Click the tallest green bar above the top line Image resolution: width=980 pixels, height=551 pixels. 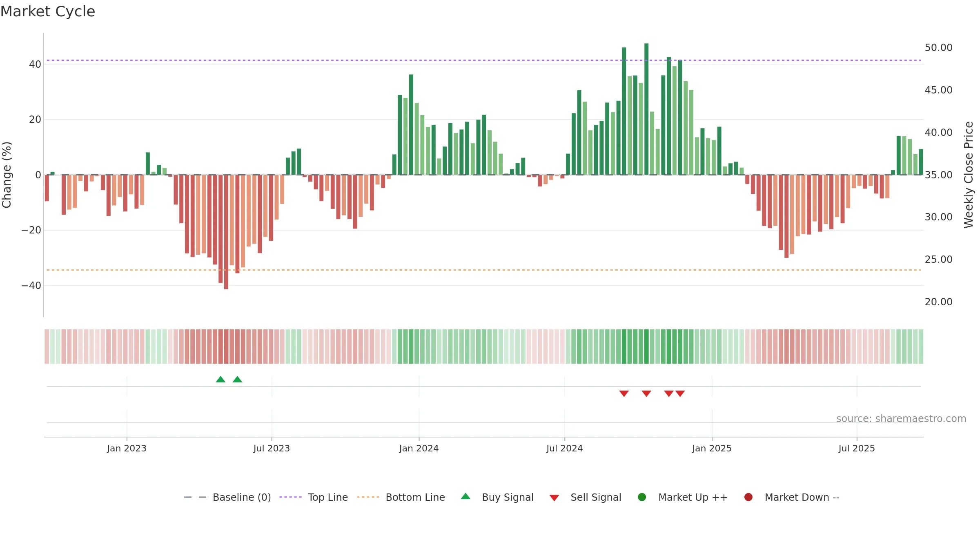point(646,109)
